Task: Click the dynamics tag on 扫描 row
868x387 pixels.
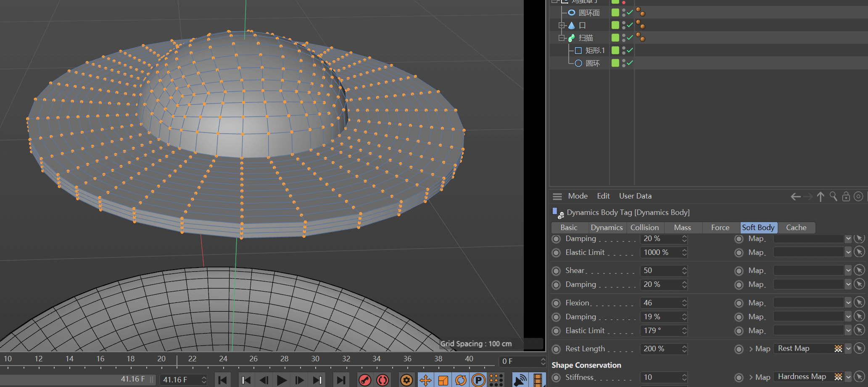Action: click(x=641, y=37)
